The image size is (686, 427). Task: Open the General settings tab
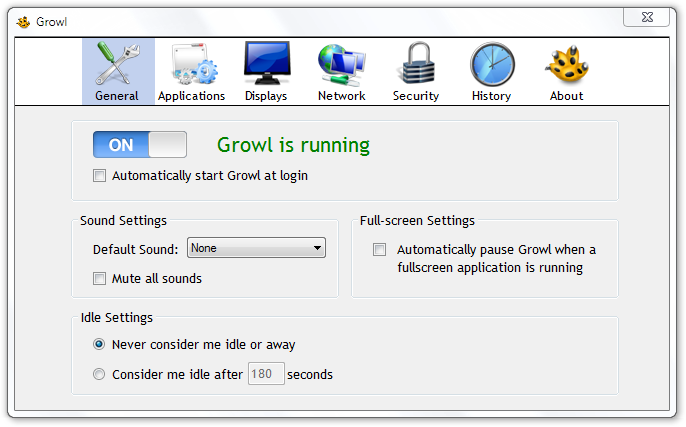[118, 72]
